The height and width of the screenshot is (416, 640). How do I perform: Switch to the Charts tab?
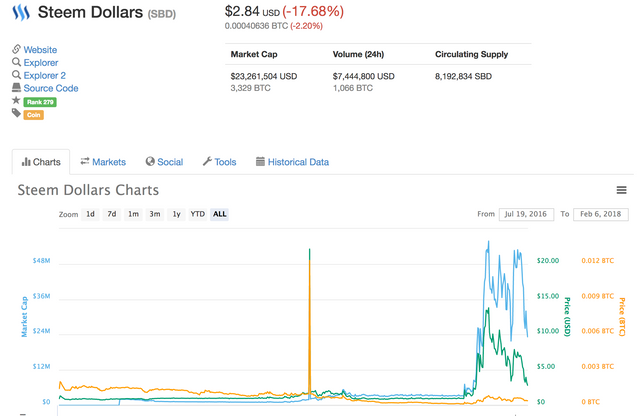pyautogui.click(x=41, y=162)
